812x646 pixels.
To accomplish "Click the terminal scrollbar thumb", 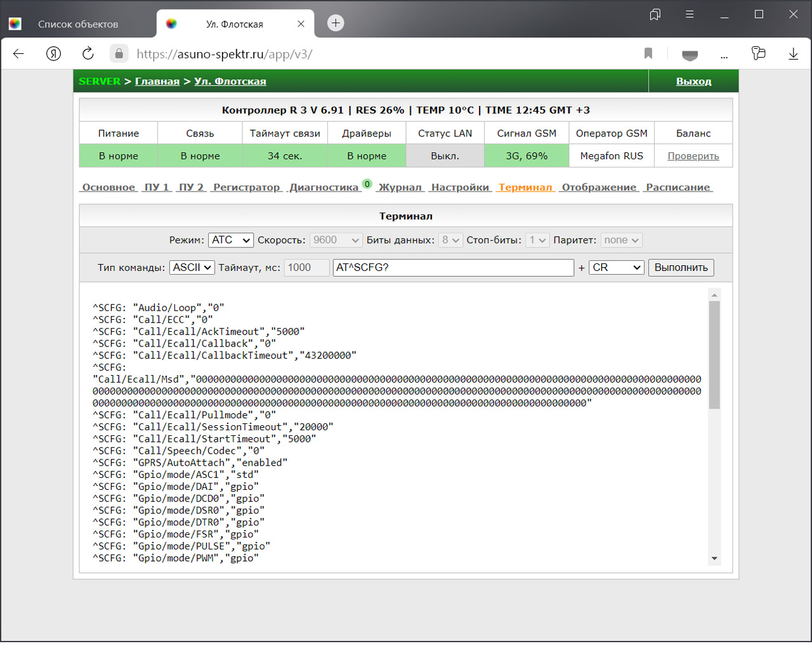I will [714, 355].
